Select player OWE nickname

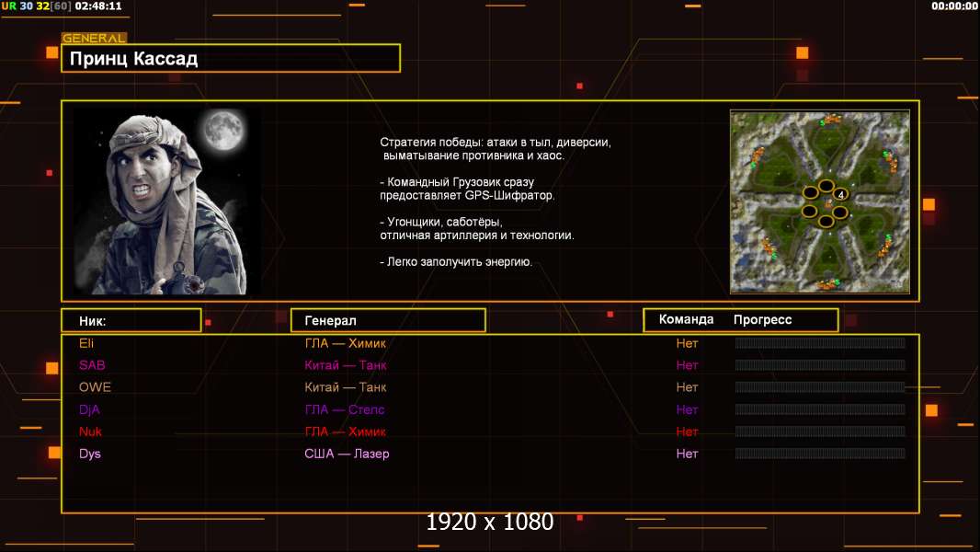(x=95, y=387)
